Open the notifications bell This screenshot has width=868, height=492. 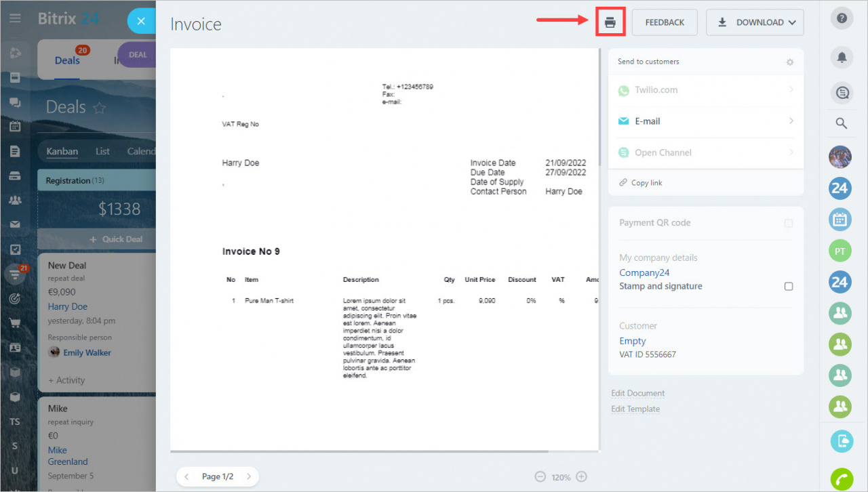[842, 58]
